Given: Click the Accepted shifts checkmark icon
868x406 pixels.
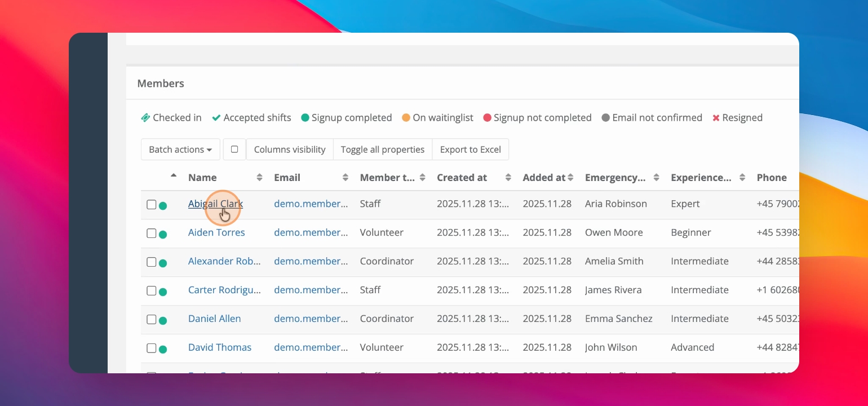Looking at the screenshot, I should point(216,118).
